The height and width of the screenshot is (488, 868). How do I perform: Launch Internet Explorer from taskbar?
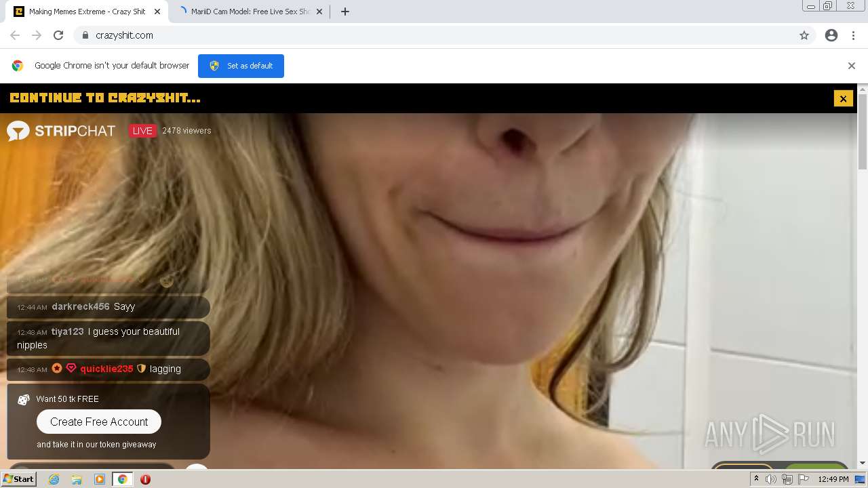click(x=54, y=479)
